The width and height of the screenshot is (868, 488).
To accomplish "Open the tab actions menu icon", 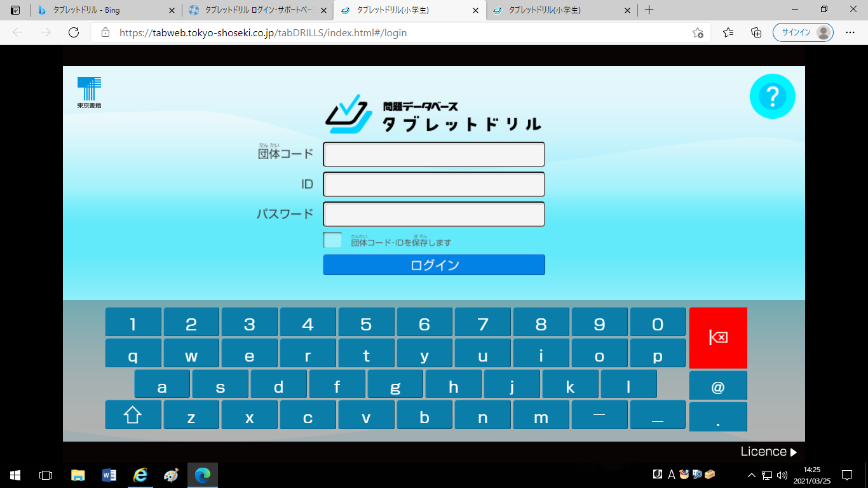I will click(15, 10).
